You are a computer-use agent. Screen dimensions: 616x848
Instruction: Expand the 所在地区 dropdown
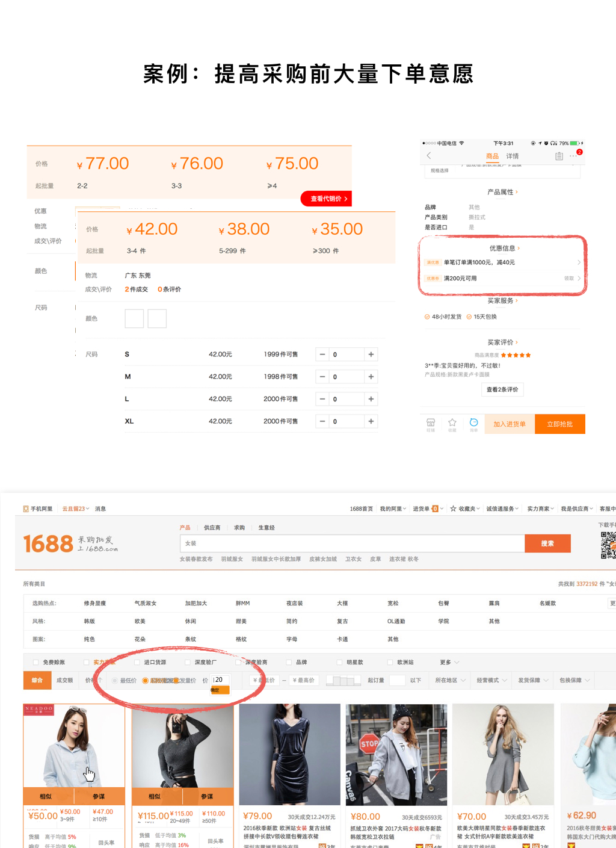click(450, 680)
